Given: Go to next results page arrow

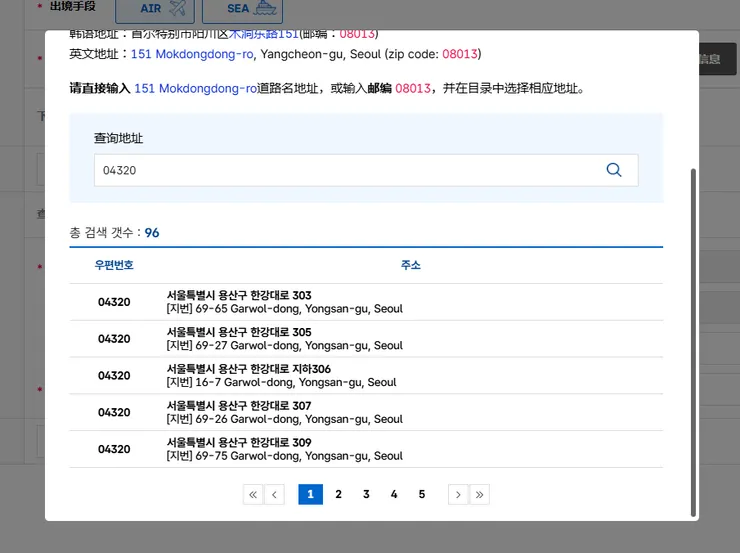Looking at the screenshot, I should click(x=458, y=494).
